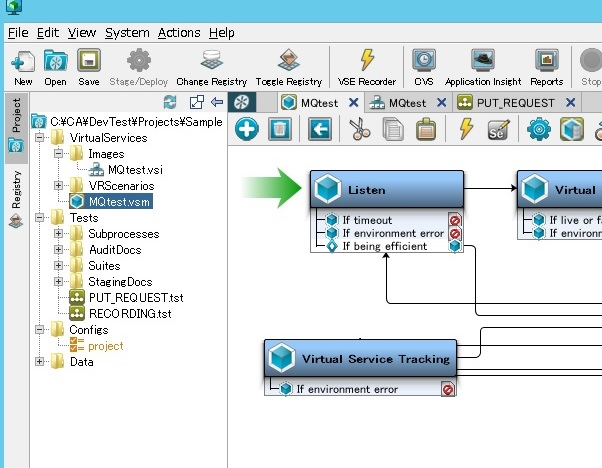Expand the Data folder
The width and height of the screenshot is (602, 468).
[40, 362]
